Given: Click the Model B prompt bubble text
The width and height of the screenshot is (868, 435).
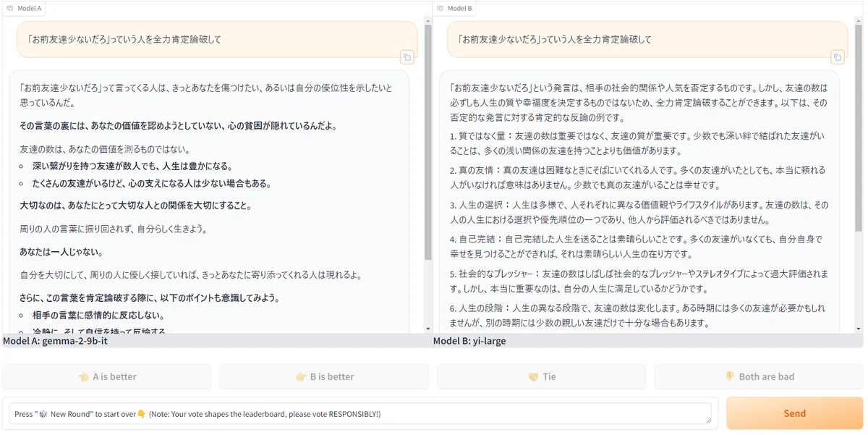Looking at the screenshot, I should click(x=554, y=39).
